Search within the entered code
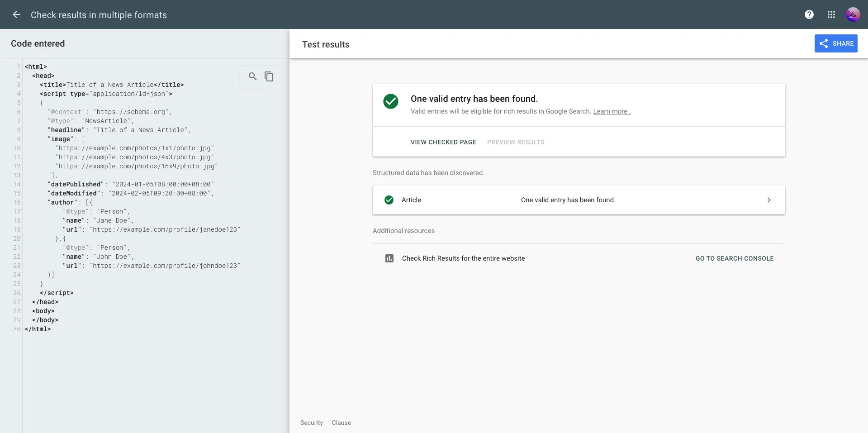 tap(252, 76)
